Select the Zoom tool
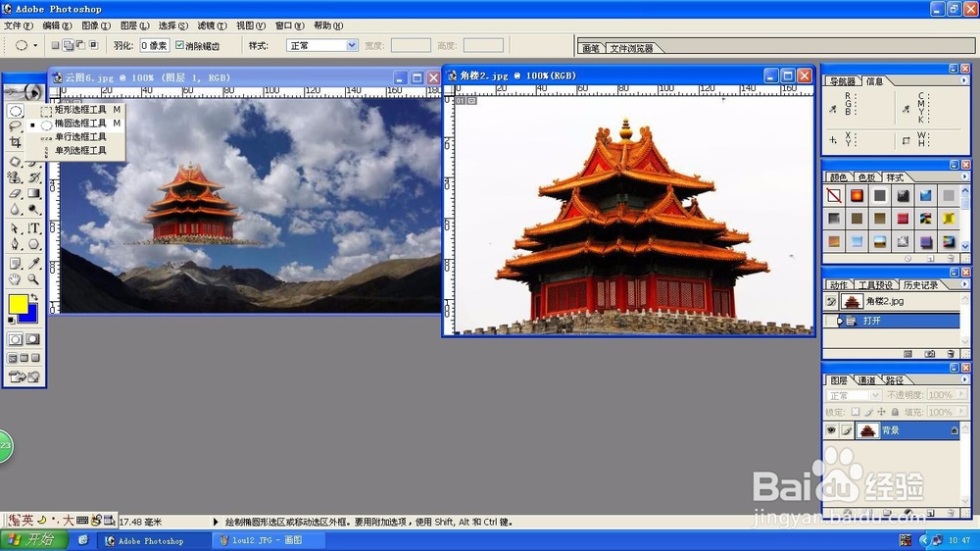This screenshot has height=551, width=980. [x=33, y=279]
